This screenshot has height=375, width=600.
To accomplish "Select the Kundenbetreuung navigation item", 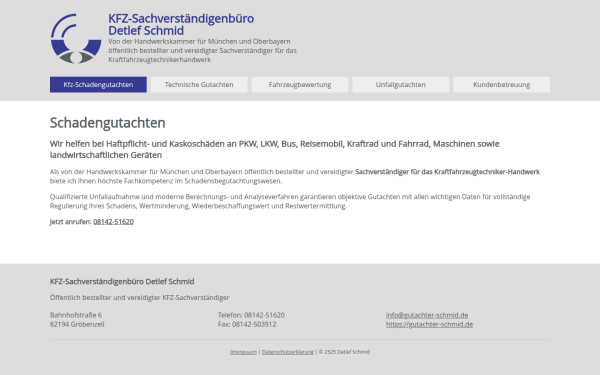I will 502,85.
